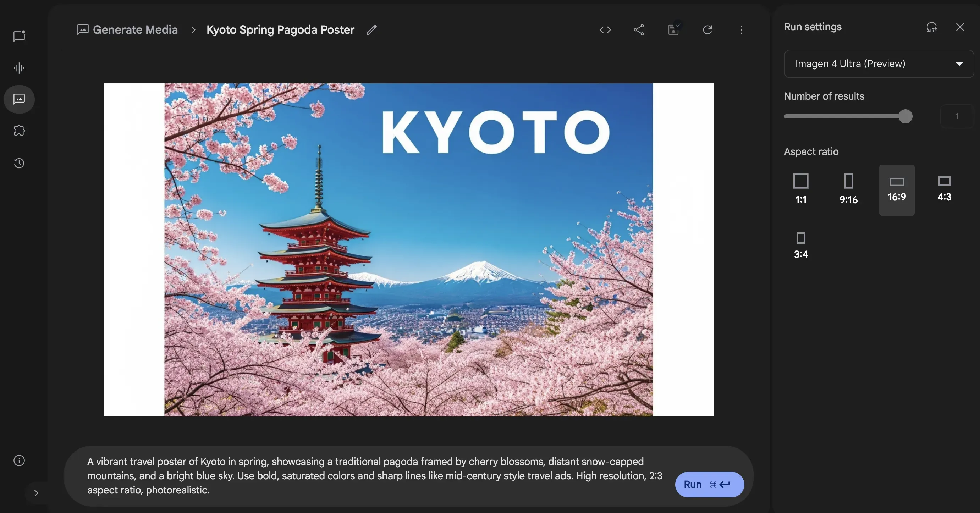The height and width of the screenshot is (513, 980).
Task: Open the Imagen 4 Ultra model dropdown
Action: coord(879,64)
